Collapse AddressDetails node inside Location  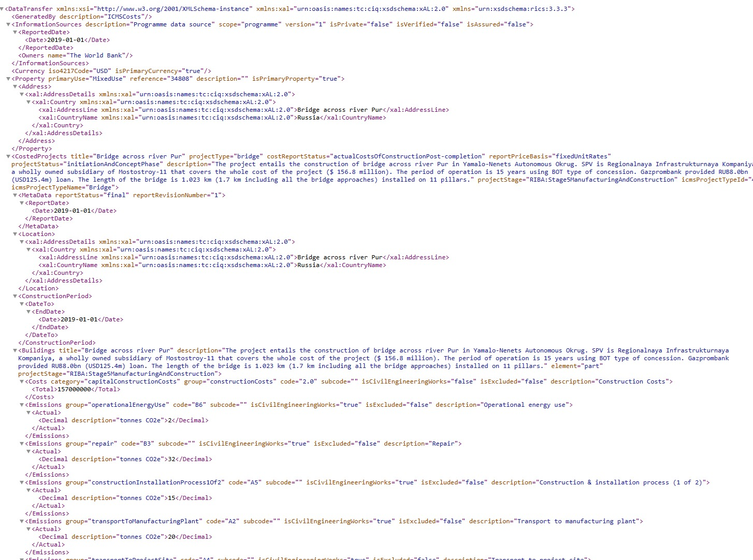tap(22, 242)
